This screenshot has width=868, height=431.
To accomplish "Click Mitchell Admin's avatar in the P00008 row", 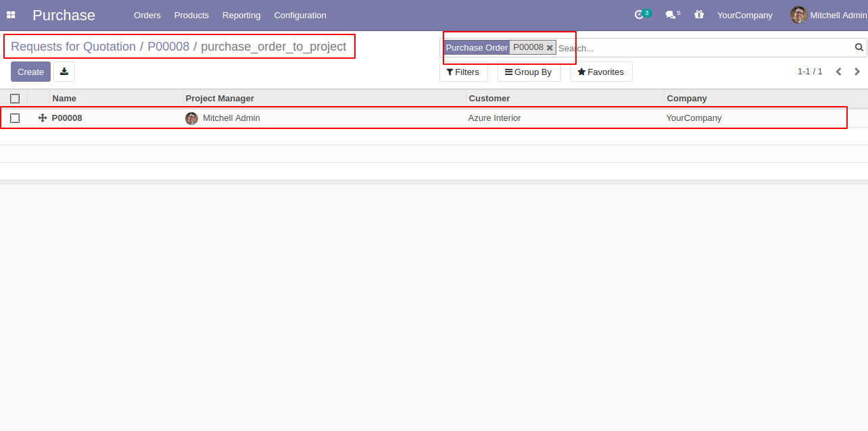I will [191, 118].
